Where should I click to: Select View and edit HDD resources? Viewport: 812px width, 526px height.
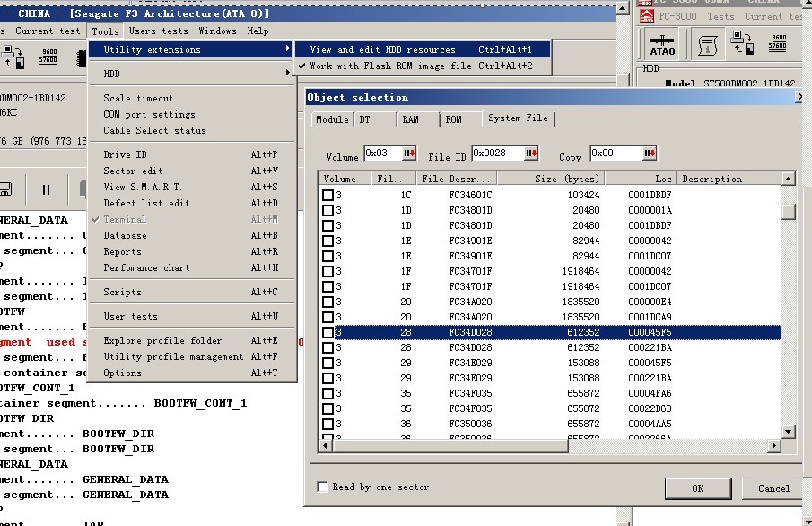tap(422, 49)
